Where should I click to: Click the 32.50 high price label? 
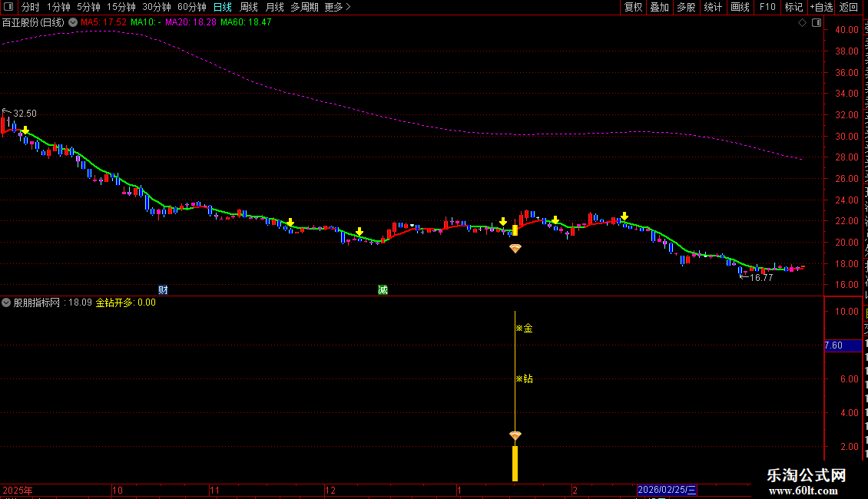tap(25, 114)
